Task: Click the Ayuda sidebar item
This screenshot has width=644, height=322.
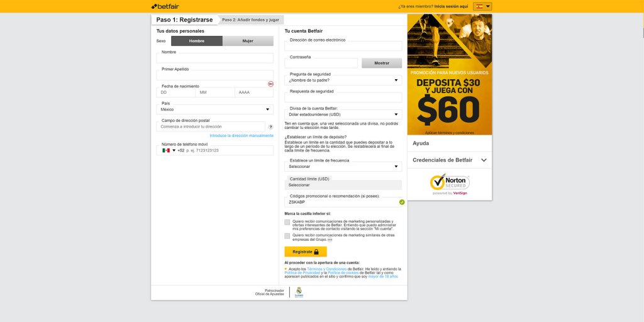Action: click(450, 143)
